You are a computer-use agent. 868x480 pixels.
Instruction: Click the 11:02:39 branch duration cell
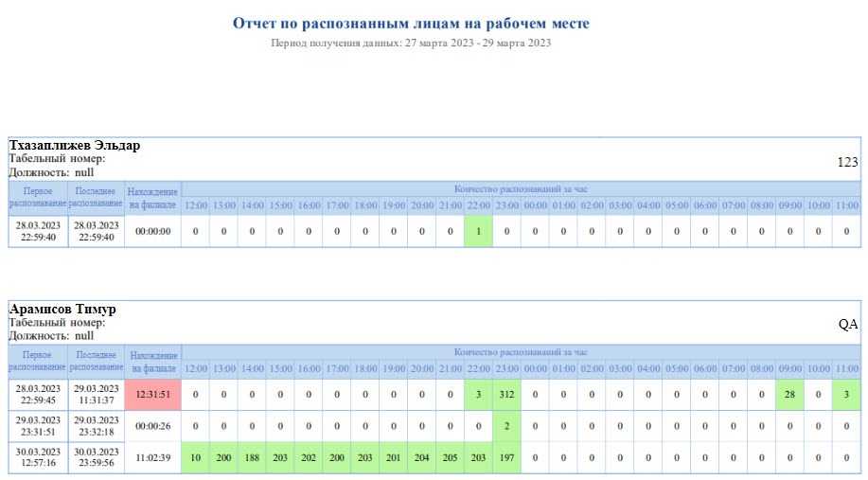152,457
